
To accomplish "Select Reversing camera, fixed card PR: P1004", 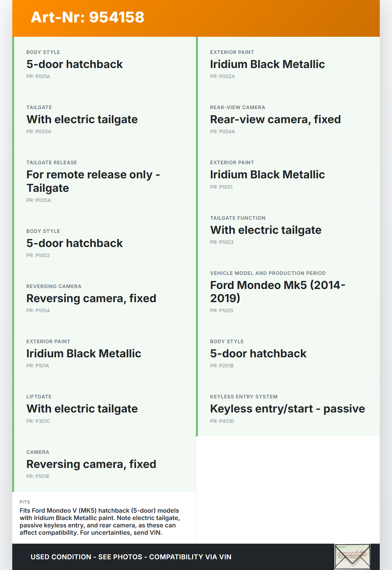I will (x=105, y=298).
